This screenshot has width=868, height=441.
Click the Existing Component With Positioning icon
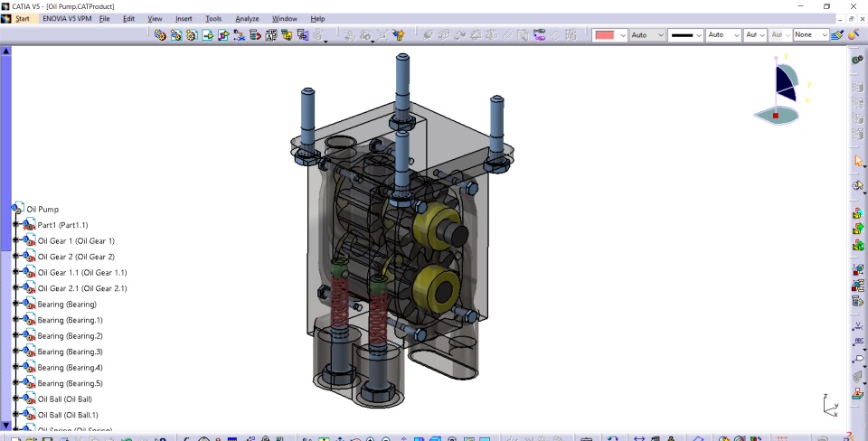pyautogui.click(x=223, y=35)
